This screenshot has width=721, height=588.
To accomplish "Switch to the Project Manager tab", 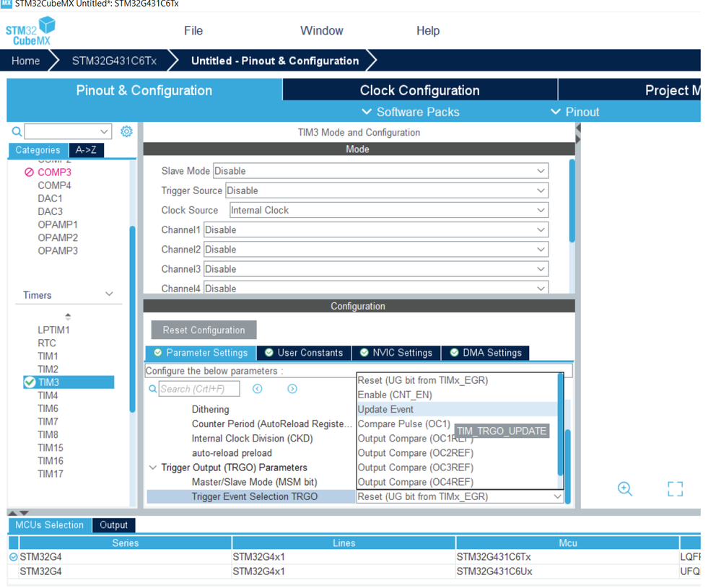I will pyautogui.click(x=629, y=90).
